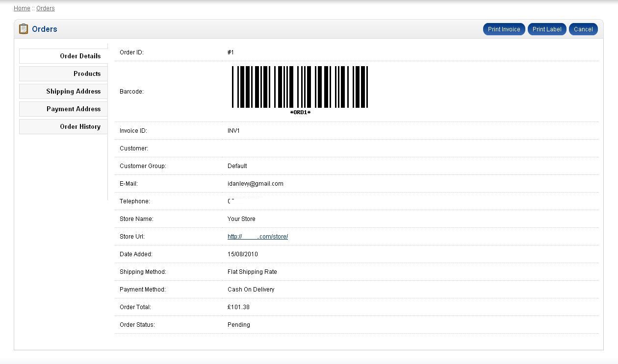
Task: Click the Pending order status
Action: click(x=239, y=325)
